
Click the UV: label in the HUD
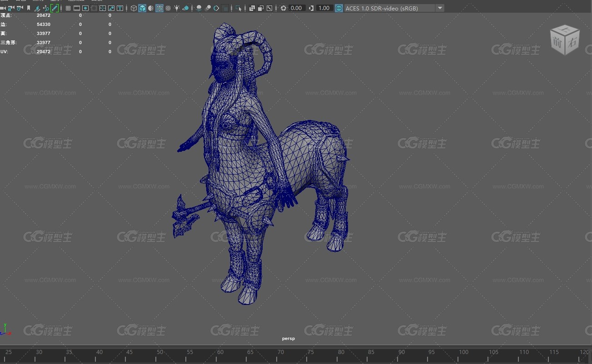4,52
